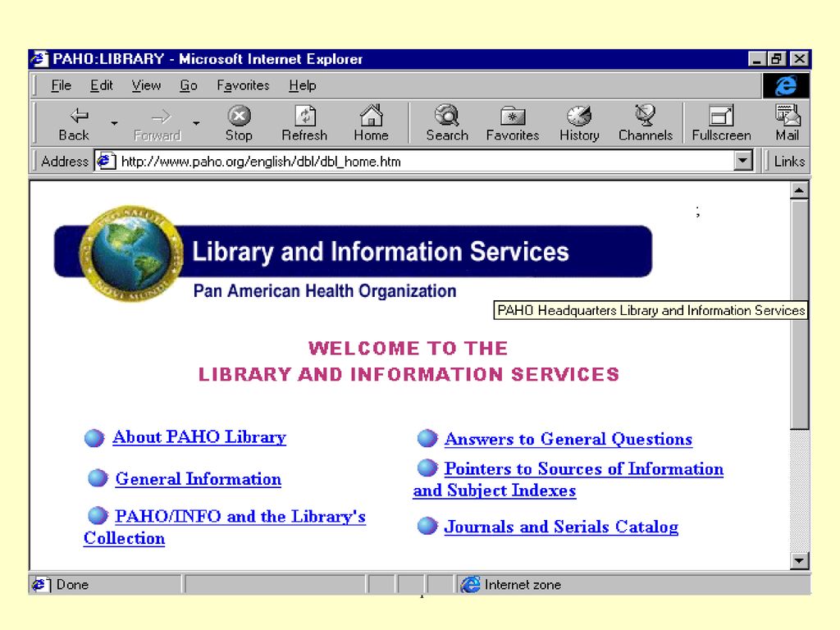Click the status bar page icon beside Done

tap(41, 584)
